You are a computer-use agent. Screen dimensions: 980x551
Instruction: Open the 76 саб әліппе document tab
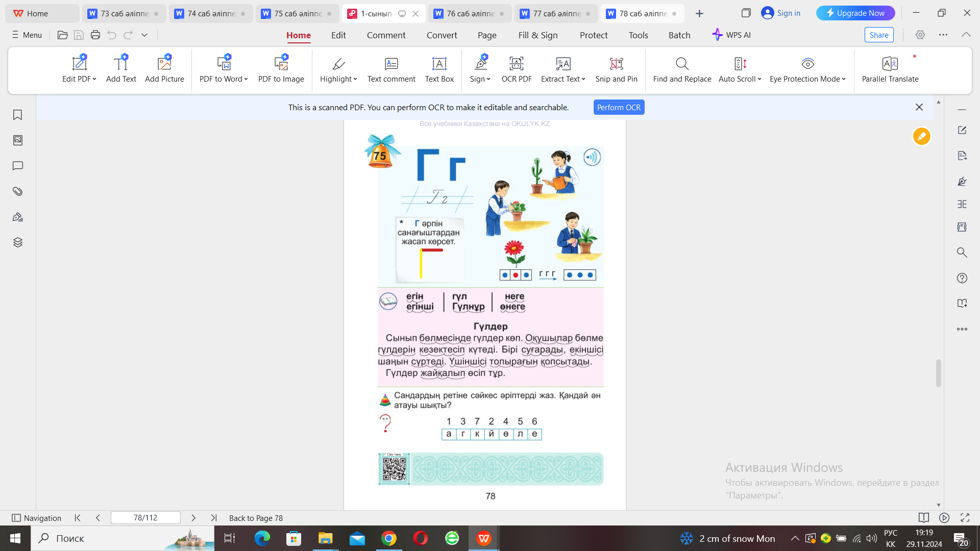[x=470, y=14]
